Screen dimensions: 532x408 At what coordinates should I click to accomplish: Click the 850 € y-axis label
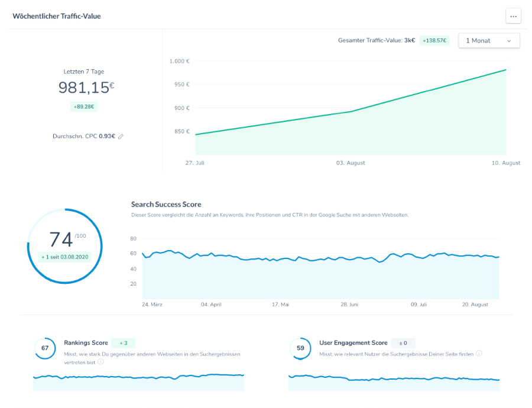[182, 131]
